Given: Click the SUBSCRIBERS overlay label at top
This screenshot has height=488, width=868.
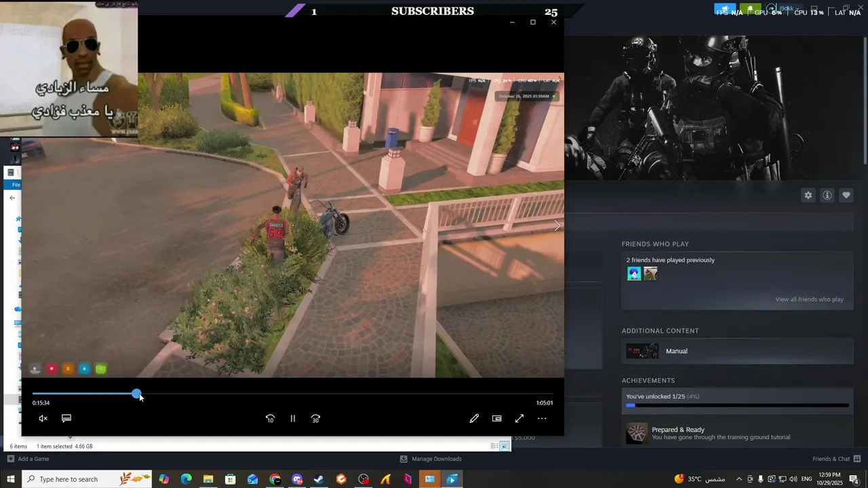Looking at the screenshot, I should [x=433, y=11].
